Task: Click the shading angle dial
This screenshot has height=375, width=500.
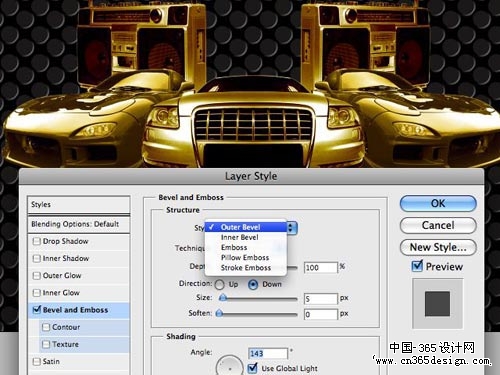Action: pyautogui.click(x=229, y=366)
